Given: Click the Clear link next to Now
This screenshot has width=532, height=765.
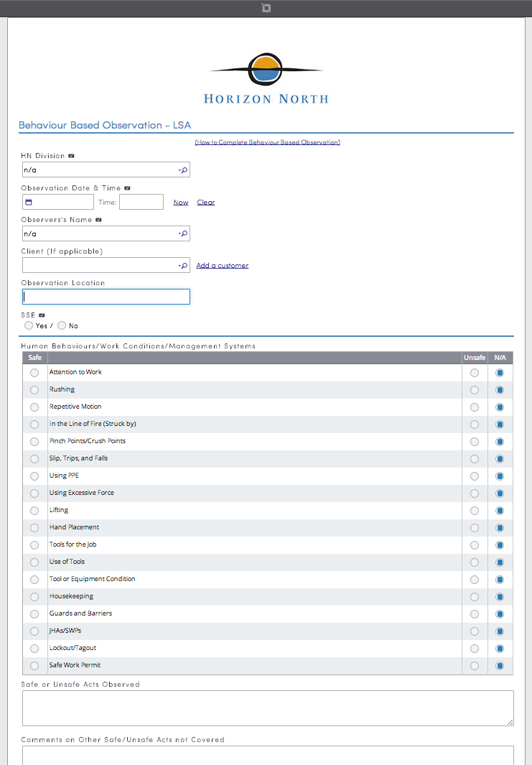Looking at the screenshot, I should [x=206, y=202].
